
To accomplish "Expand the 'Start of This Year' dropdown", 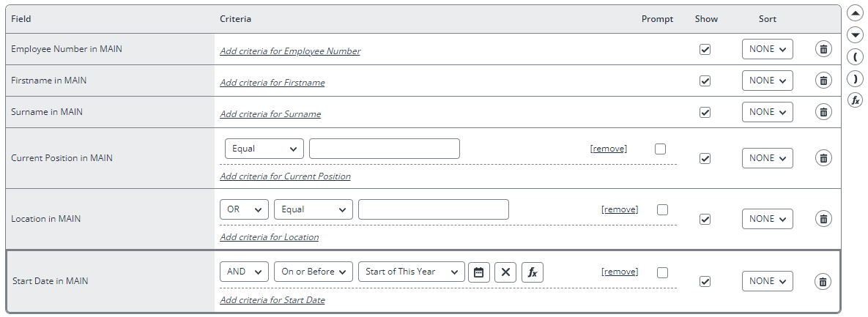I will click(412, 272).
